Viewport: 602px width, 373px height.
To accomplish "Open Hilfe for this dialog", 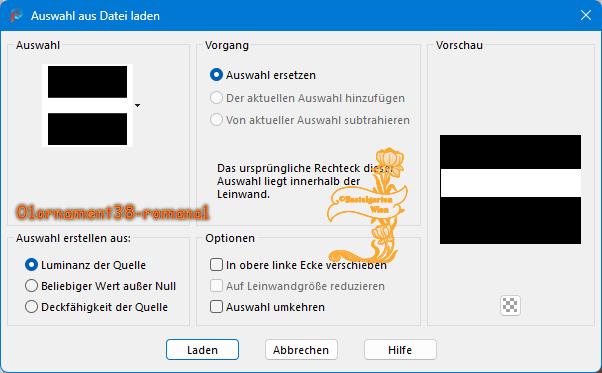I will (x=400, y=350).
